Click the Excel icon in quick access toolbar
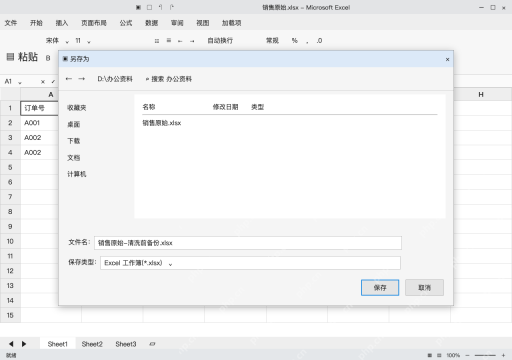Viewport: 512px width, 360px height. tap(138, 7)
